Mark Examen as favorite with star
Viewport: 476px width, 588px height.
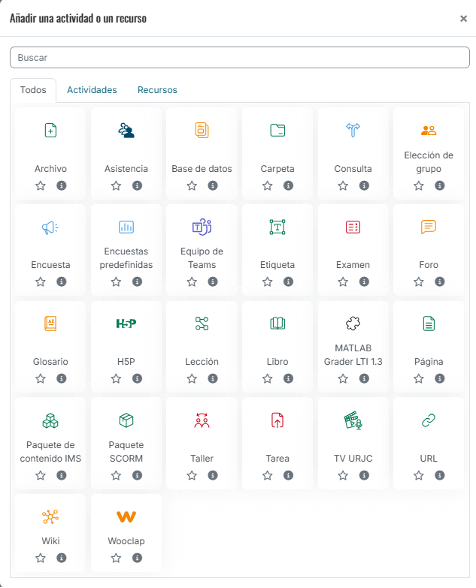pyautogui.click(x=343, y=282)
